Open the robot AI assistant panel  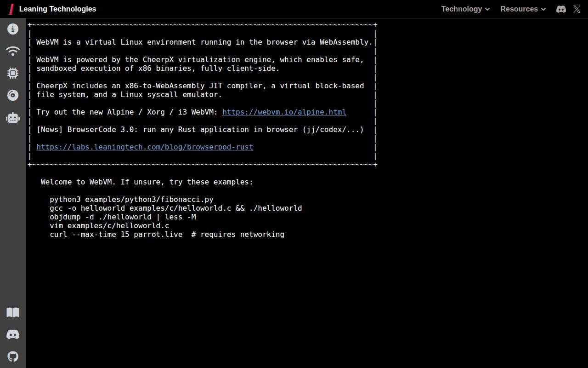tap(13, 117)
